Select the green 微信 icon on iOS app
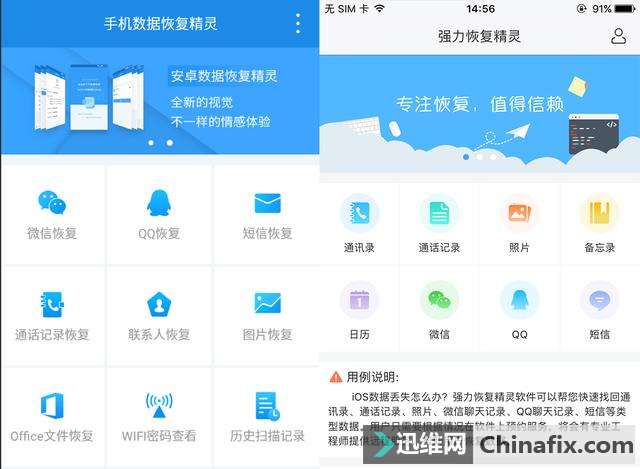 click(x=439, y=300)
